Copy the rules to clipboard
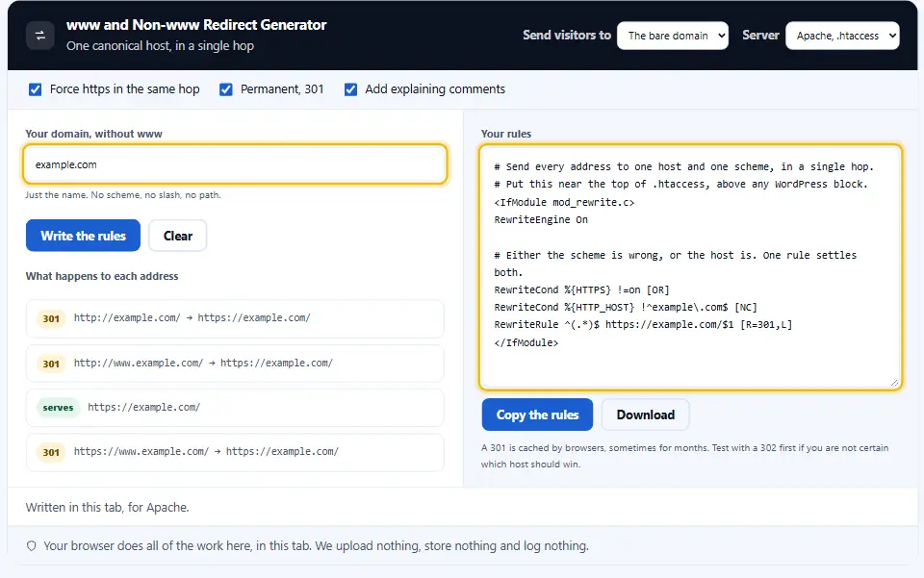This screenshot has width=924, height=578. coord(537,415)
